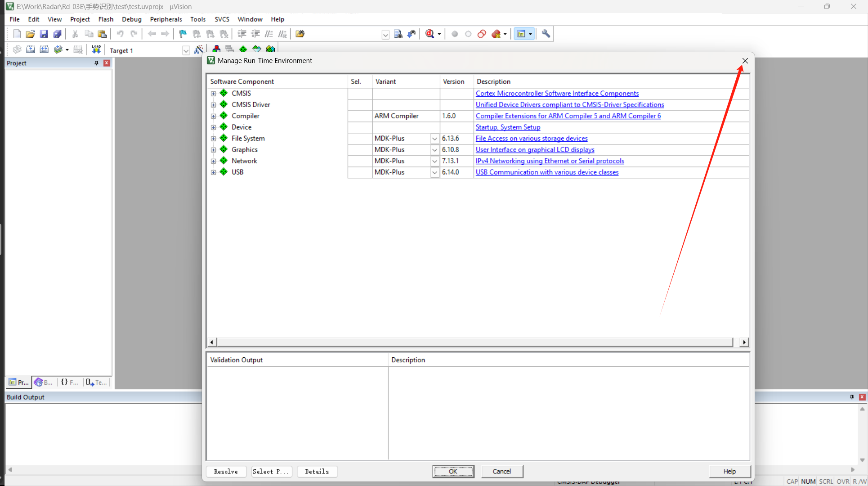Expand the Compiler component node
Image resolution: width=868 pixels, height=486 pixels.
click(214, 116)
